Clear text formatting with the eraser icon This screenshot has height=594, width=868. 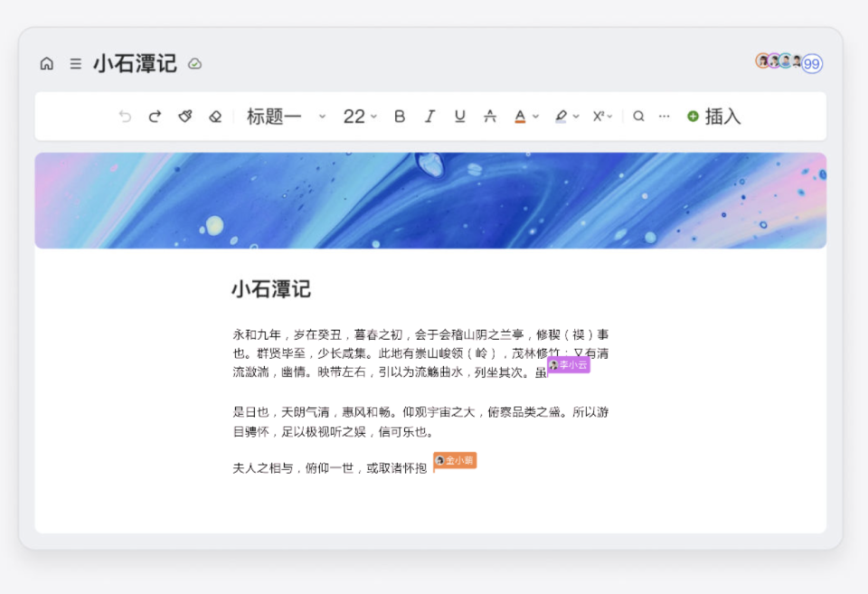click(x=214, y=116)
